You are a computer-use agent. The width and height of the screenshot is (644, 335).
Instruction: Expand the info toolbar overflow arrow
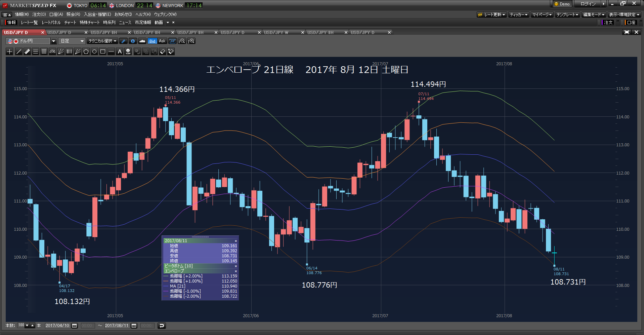pyautogui.click(x=168, y=23)
